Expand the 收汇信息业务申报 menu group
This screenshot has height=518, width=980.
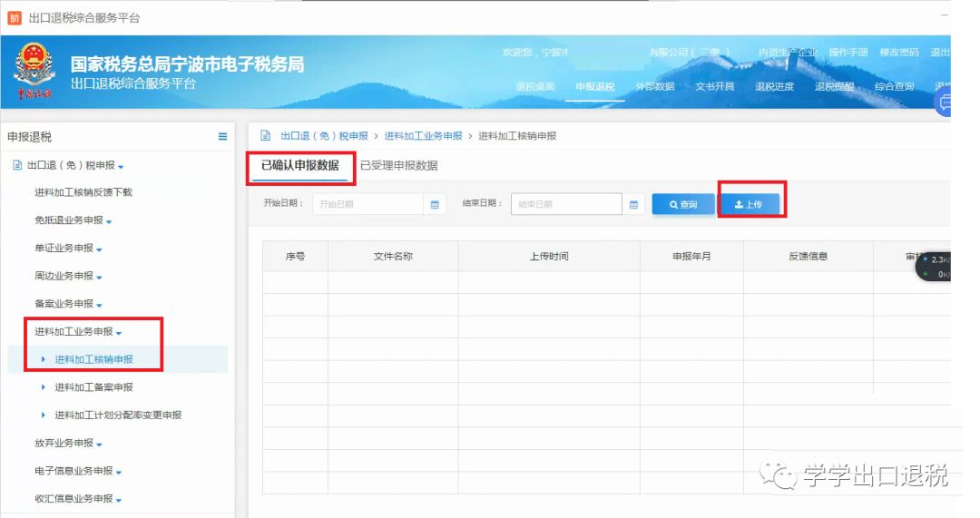point(119,501)
